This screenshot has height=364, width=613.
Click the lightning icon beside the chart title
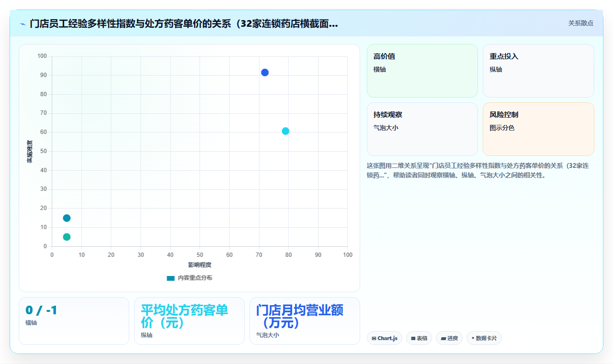23,24
